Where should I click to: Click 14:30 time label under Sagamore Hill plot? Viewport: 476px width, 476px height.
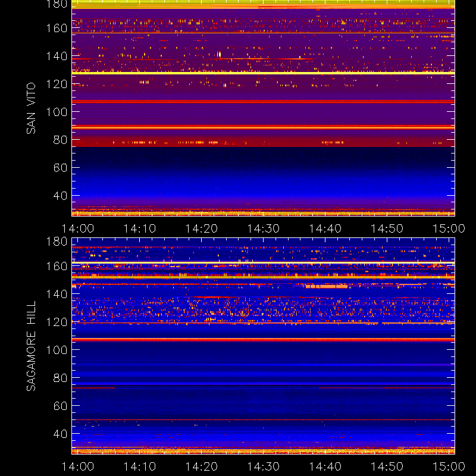(x=263, y=466)
